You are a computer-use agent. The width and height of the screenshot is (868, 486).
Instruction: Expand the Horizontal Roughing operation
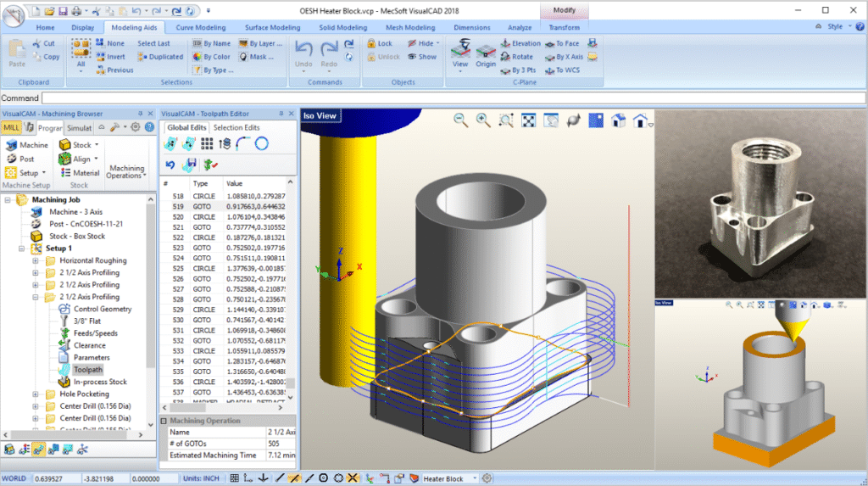tap(36, 260)
